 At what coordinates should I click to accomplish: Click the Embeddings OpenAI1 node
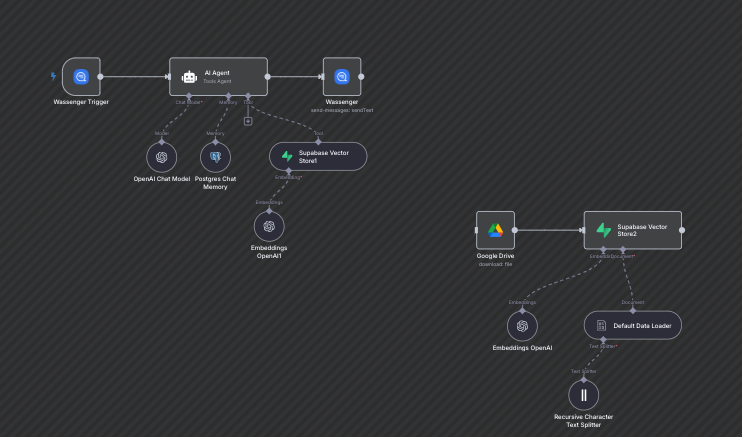point(269,226)
